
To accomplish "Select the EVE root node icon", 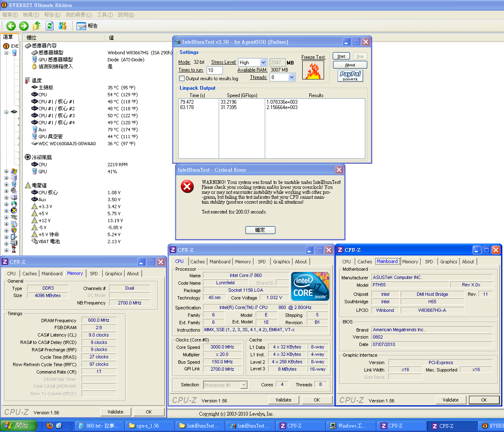I will pyautogui.click(x=6, y=46).
